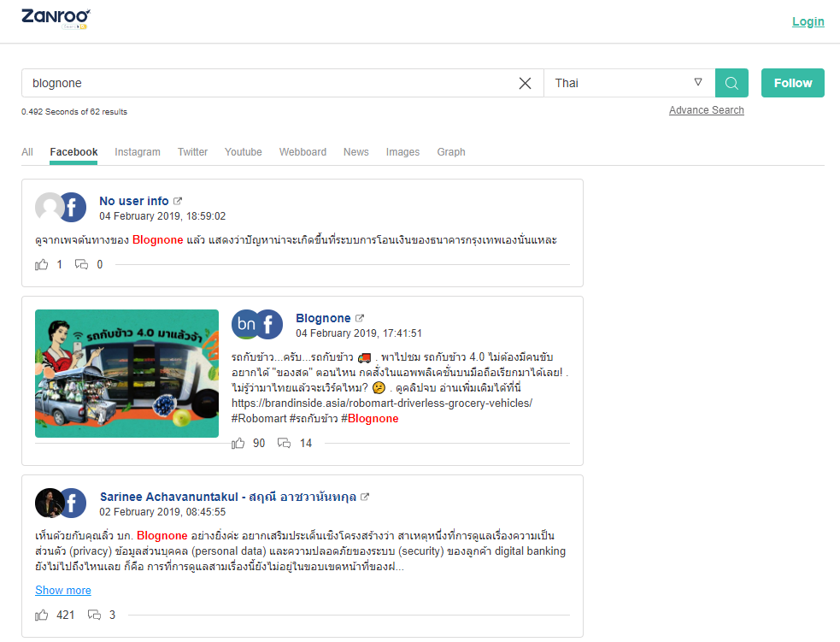Switch to the News tab
The image size is (840, 642).
pos(356,152)
